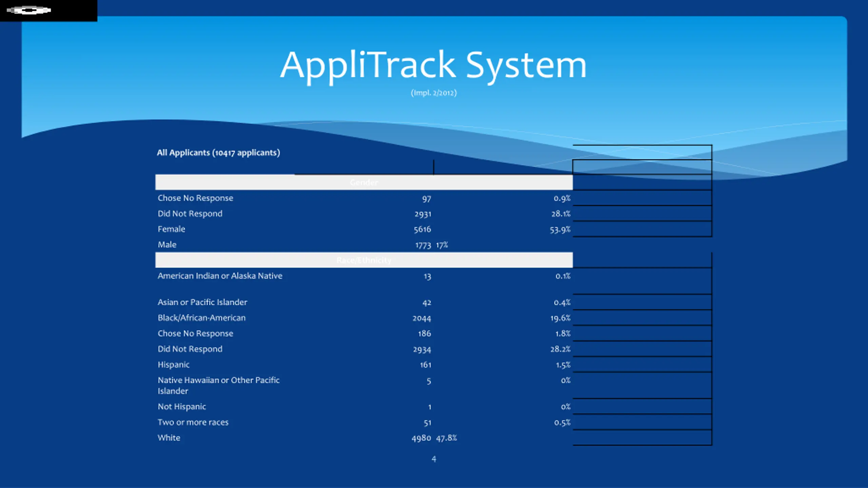Click the white logo in top-left black box

click(29, 11)
